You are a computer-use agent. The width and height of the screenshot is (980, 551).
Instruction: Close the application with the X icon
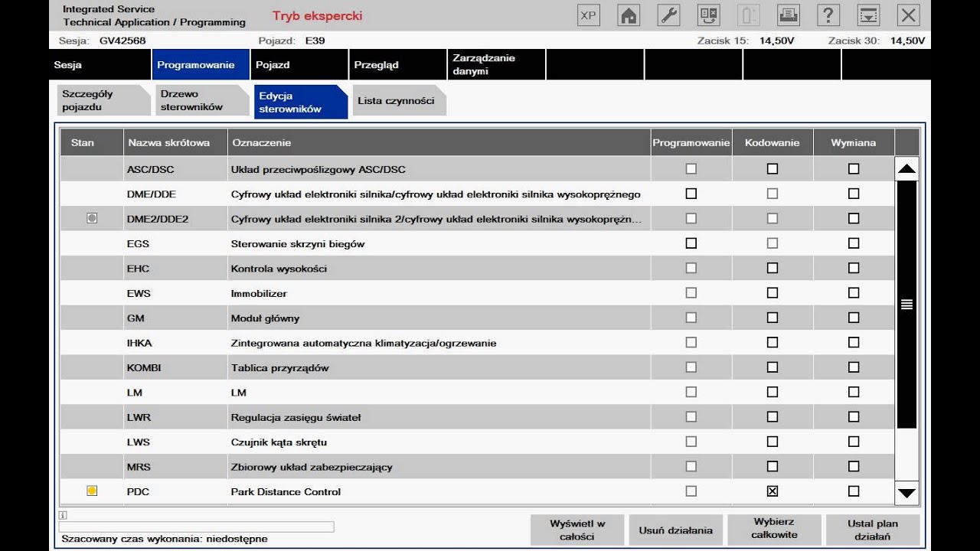click(x=908, y=15)
